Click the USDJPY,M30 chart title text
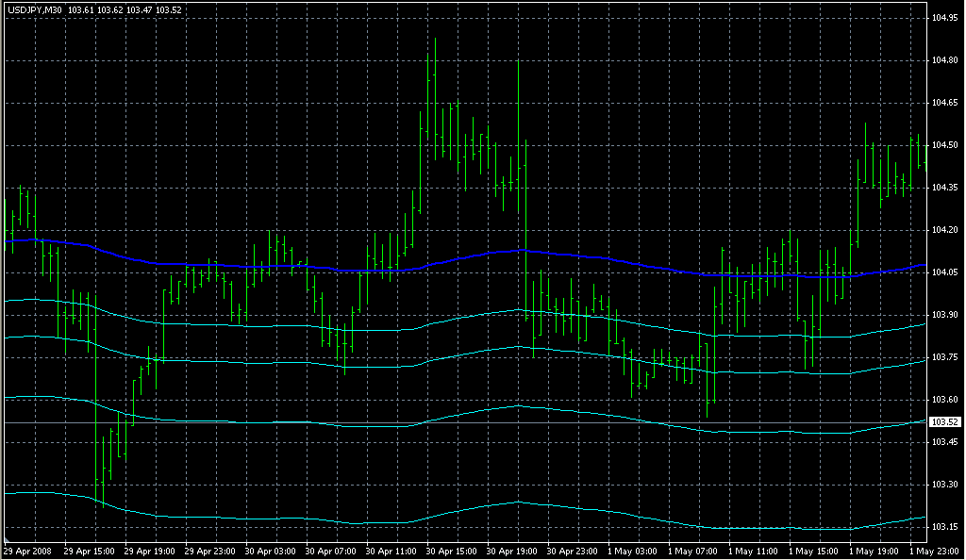966x560 pixels. (x=33, y=8)
